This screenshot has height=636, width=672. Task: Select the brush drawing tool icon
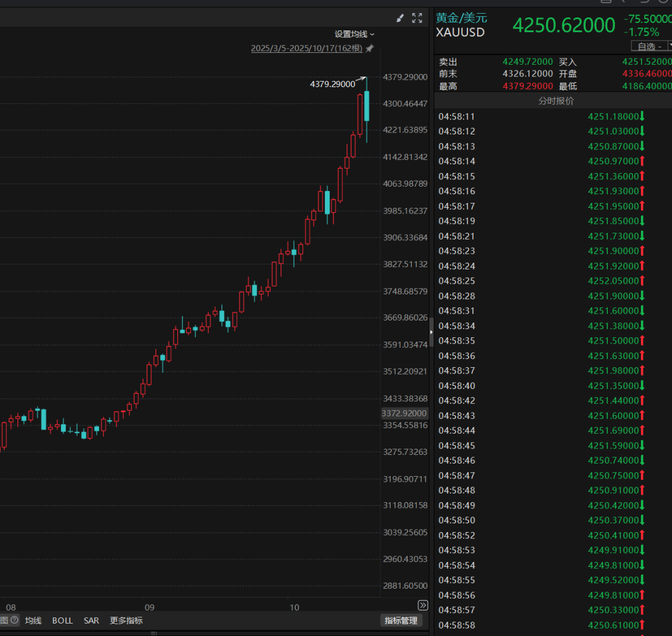(400, 18)
